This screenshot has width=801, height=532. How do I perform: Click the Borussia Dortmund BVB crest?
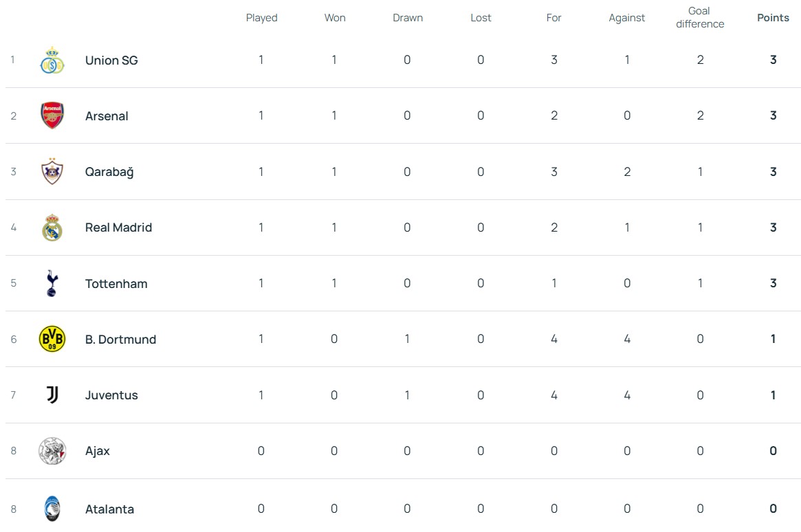[52, 339]
